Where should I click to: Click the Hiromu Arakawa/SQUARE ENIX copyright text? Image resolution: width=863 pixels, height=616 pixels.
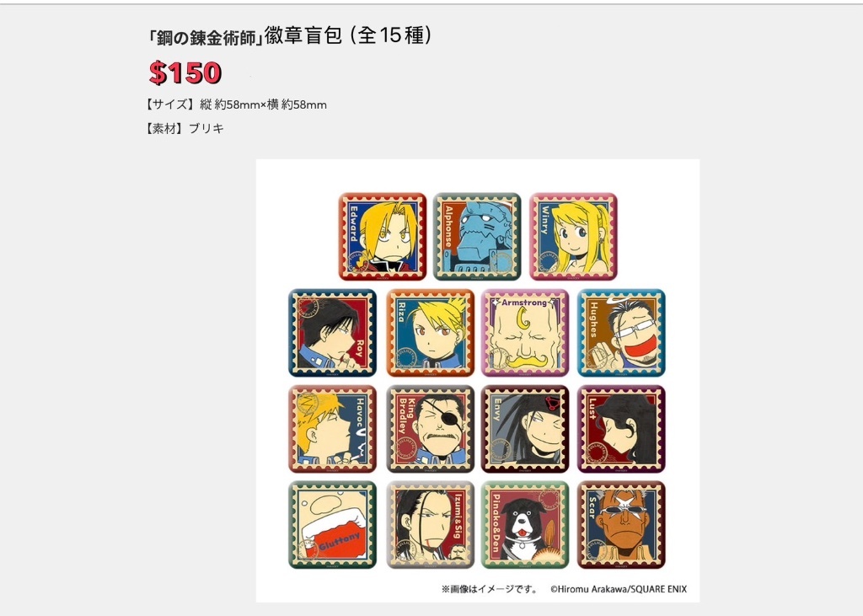(619, 589)
